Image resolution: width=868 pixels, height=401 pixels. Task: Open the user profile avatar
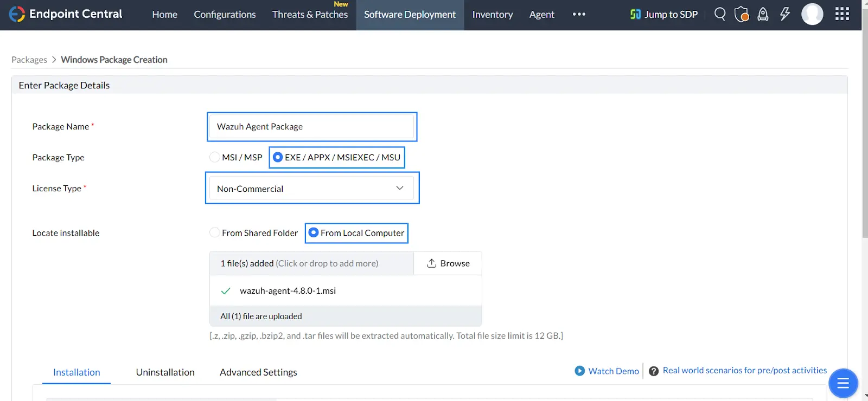pos(812,14)
